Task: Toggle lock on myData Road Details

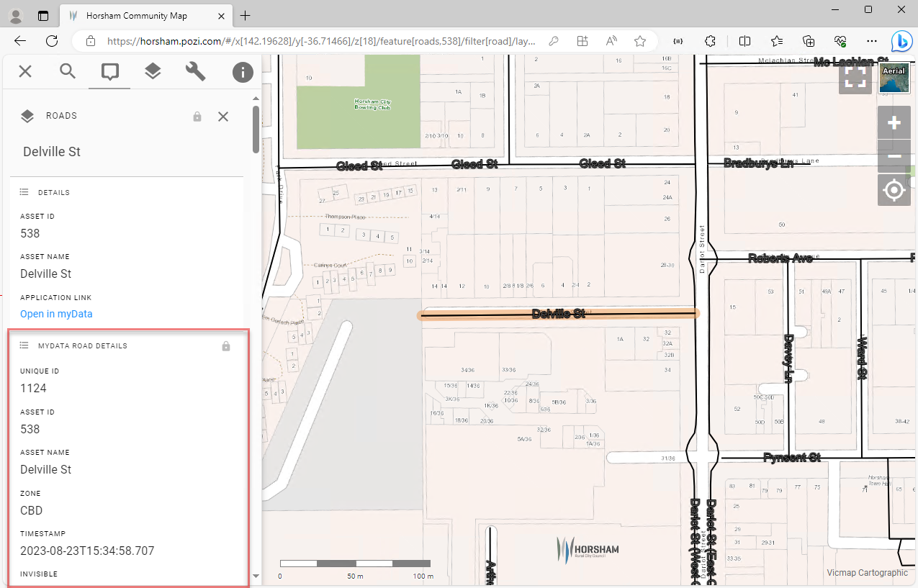Action: point(226,346)
